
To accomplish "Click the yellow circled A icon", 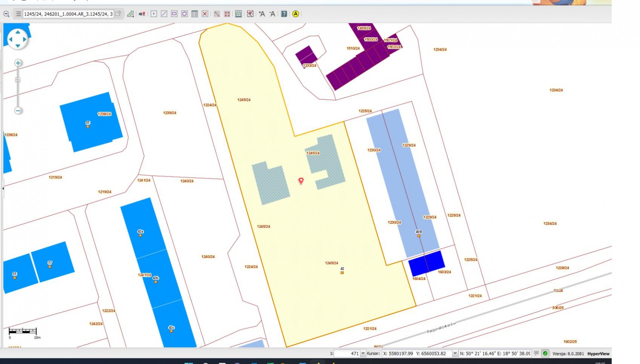I will coord(296,14).
